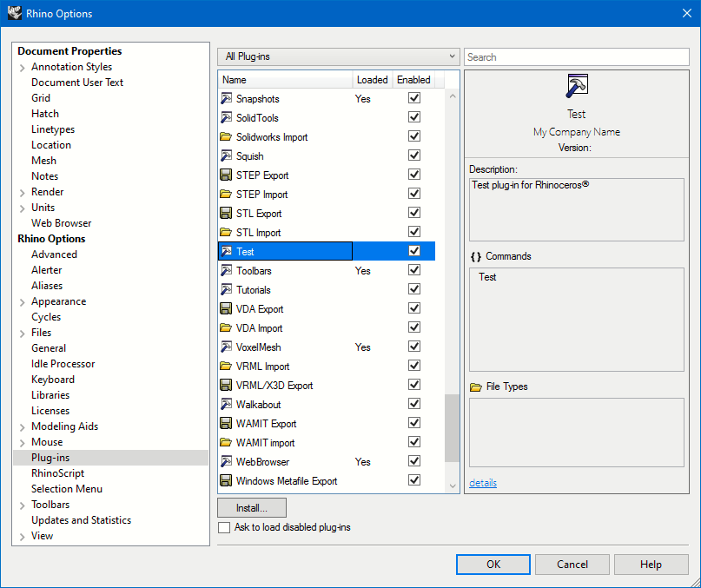Image resolution: width=701 pixels, height=588 pixels.
Task: Click the STL Export floppy disk icon
Action: point(226,214)
